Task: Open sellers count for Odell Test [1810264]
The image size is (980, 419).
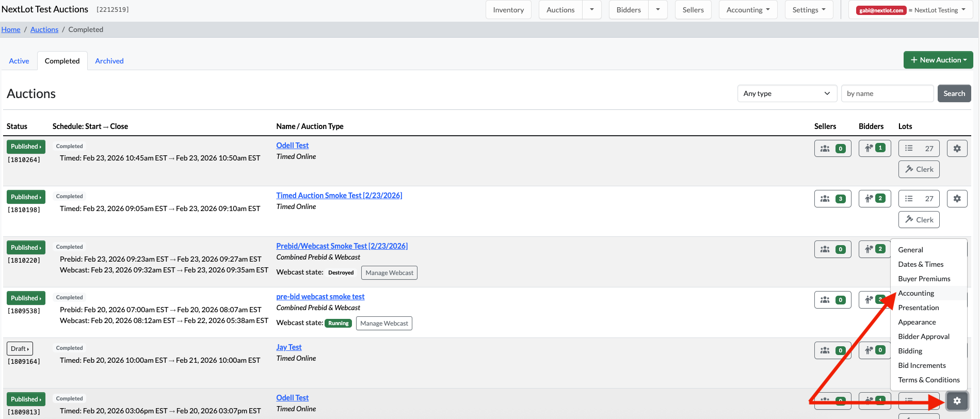Action: tap(832, 149)
